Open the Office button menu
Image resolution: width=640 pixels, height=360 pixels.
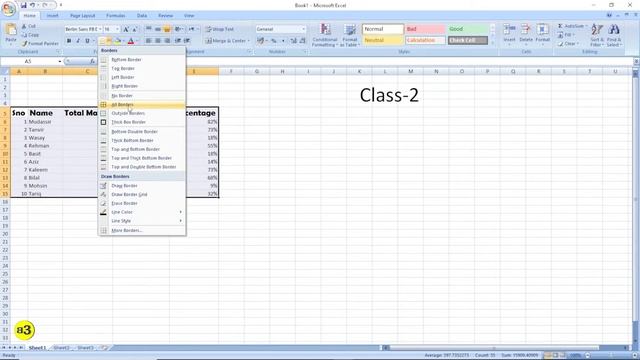tap(9, 9)
